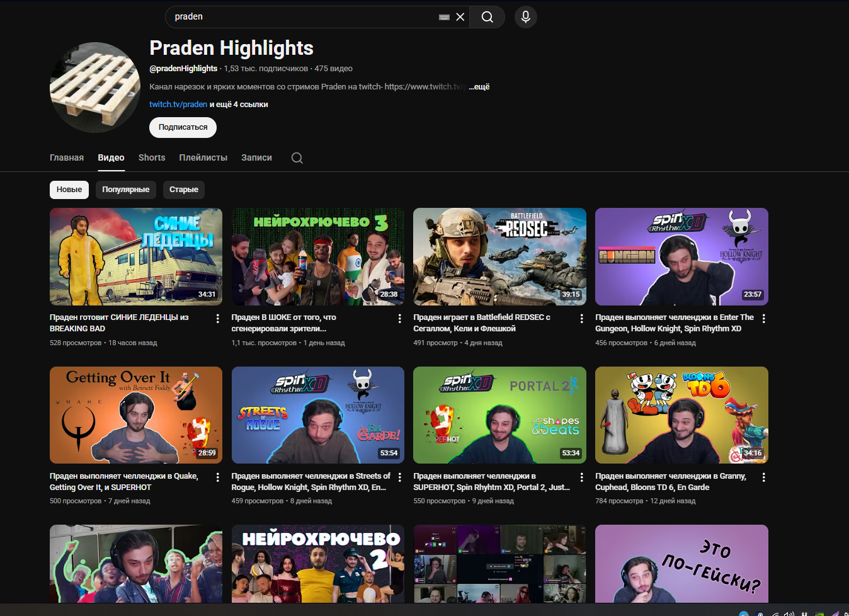The width and height of the screenshot is (849, 616).
Task: Open the on-screen keyboard in the search box
Action: [444, 17]
